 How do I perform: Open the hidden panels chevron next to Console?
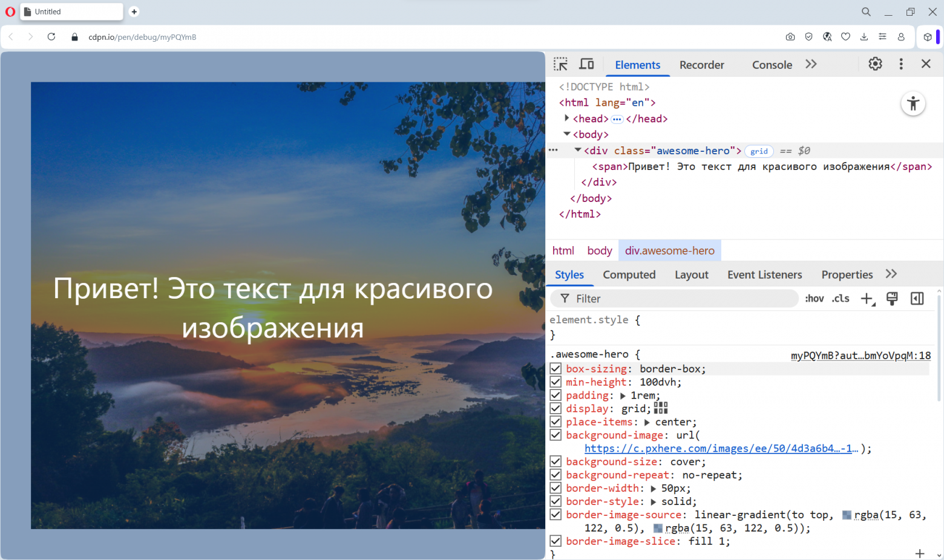coord(811,63)
